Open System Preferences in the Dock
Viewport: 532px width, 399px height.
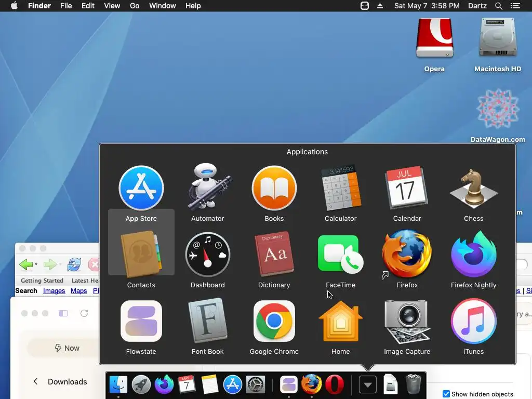(x=255, y=384)
